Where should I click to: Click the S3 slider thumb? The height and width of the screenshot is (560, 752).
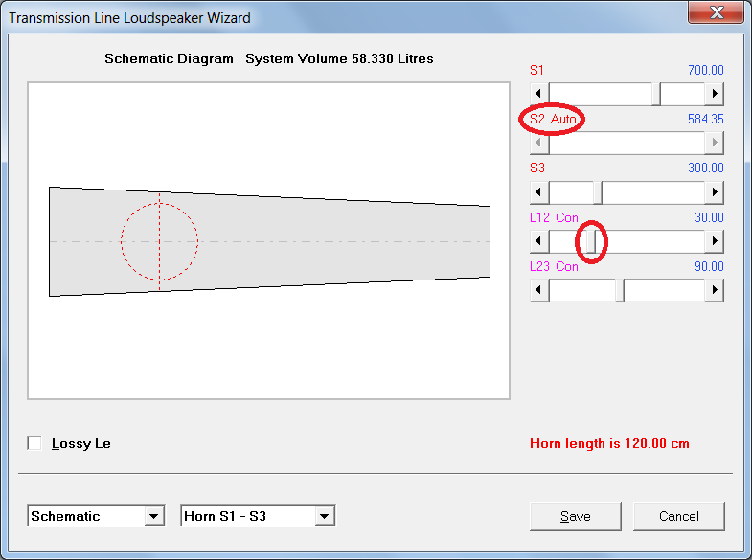pyautogui.click(x=598, y=192)
